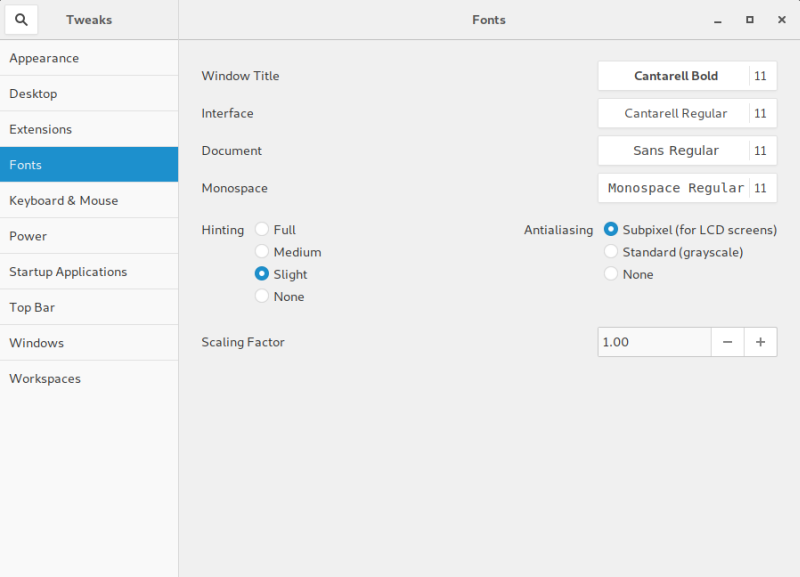The image size is (800, 577).
Task: Choose Standard (grayscale) antialiasing
Action: (x=611, y=252)
